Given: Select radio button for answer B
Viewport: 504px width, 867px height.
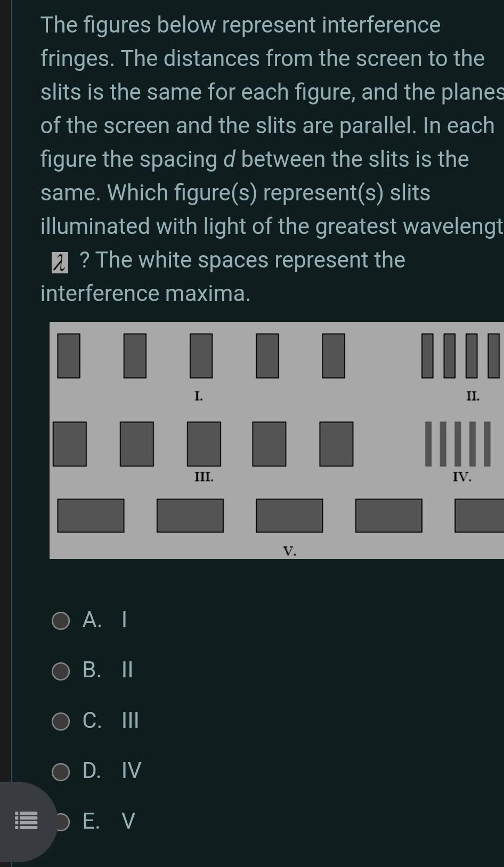Looking at the screenshot, I should point(61,670).
